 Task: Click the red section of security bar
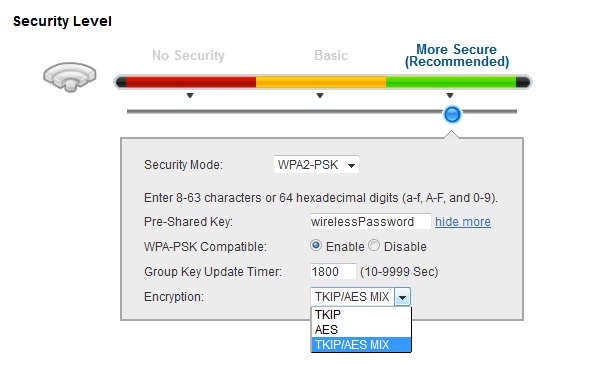[191, 82]
